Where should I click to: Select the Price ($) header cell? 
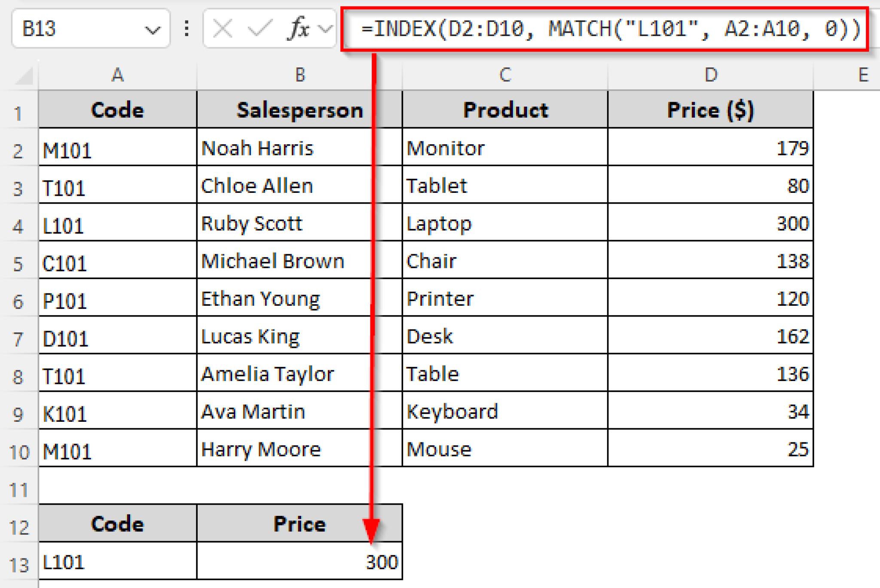click(710, 110)
